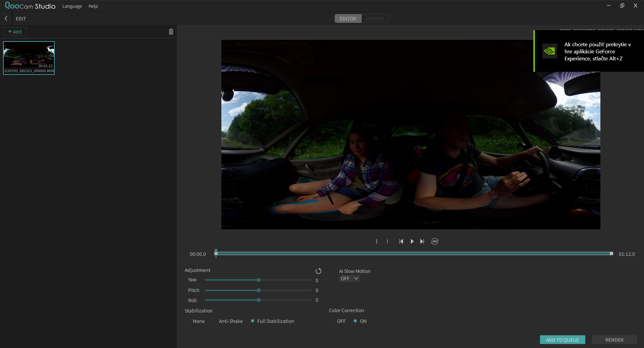Click the GeForce Experience overlay notification text
The image size is (644, 348).
597,51
